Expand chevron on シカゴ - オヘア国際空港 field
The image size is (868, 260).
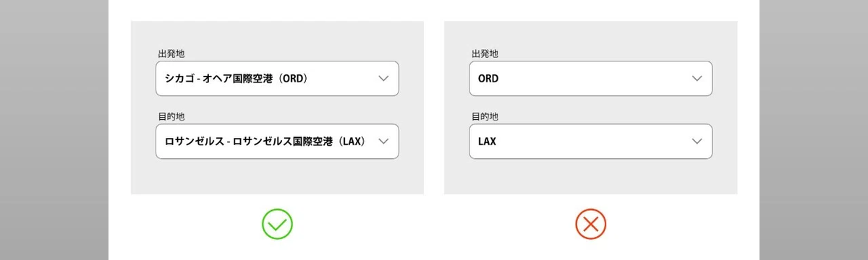tap(384, 79)
